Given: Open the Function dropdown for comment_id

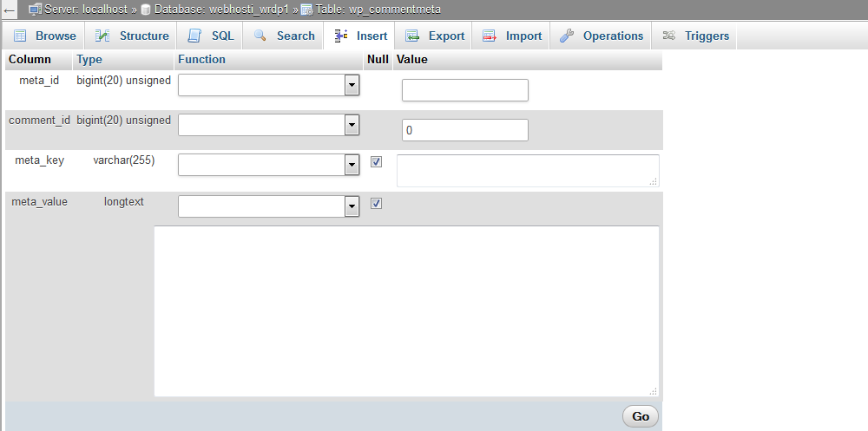Looking at the screenshot, I should coord(268,126).
